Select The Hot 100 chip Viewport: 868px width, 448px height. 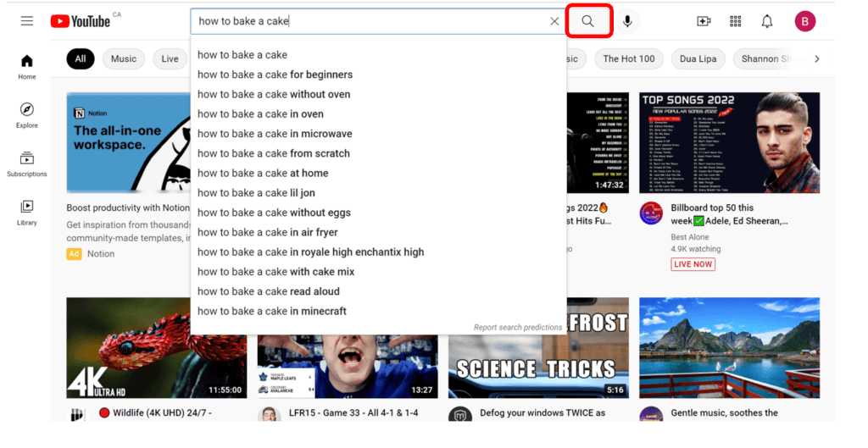click(x=628, y=58)
